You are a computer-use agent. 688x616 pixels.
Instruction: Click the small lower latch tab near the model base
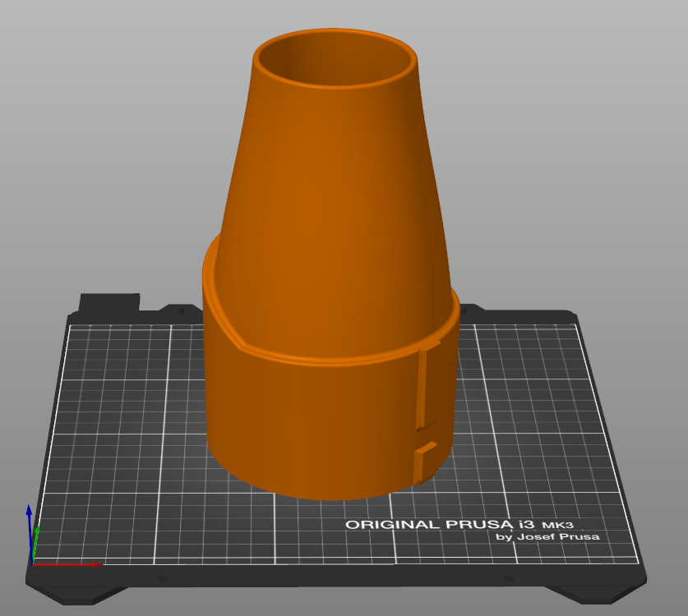(423, 460)
